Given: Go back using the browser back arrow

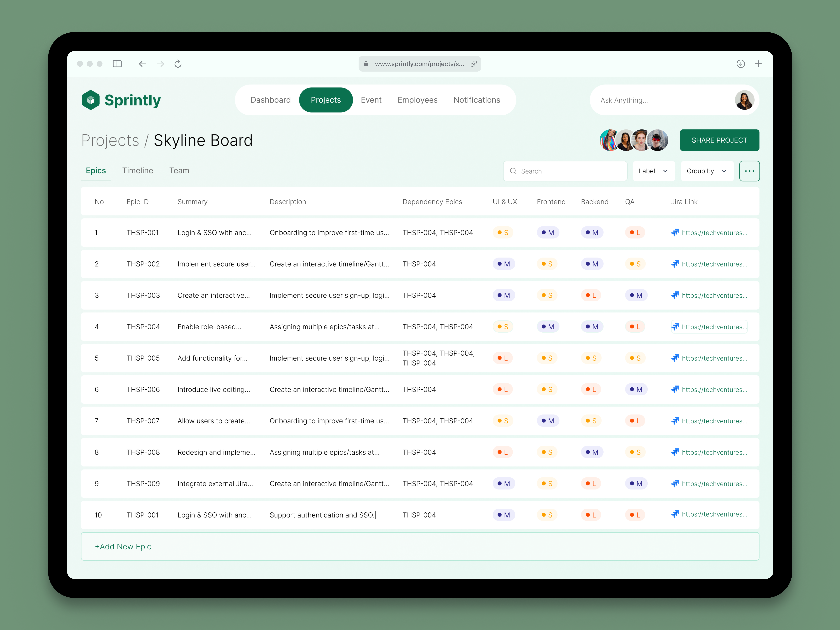Looking at the screenshot, I should [x=142, y=64].
